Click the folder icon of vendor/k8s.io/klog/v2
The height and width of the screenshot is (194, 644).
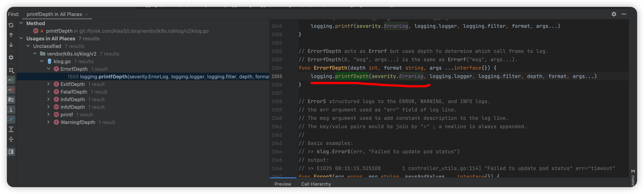point(43,54)
